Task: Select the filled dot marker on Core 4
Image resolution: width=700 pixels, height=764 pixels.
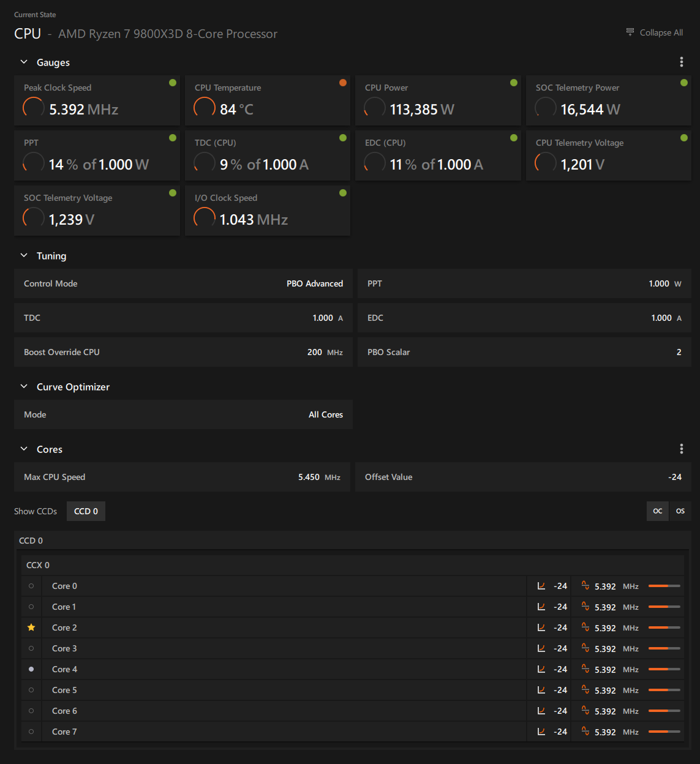Action: [31, 669]
